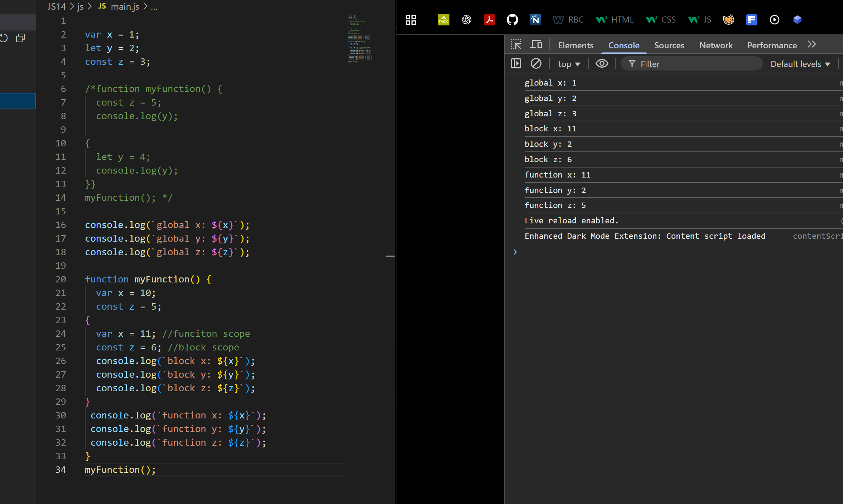Open the Adobe Acrobat bookmark icon

489,20
